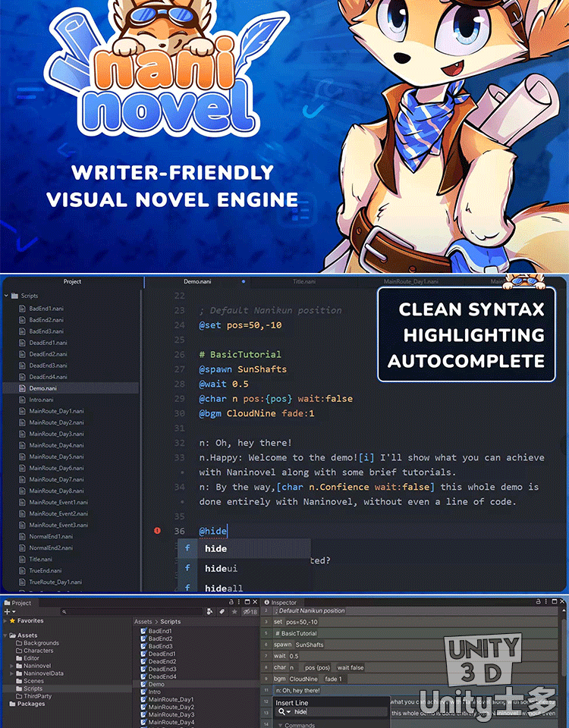Expand the NaninovelData folder node
569x728 pixels.
[12, 673]
